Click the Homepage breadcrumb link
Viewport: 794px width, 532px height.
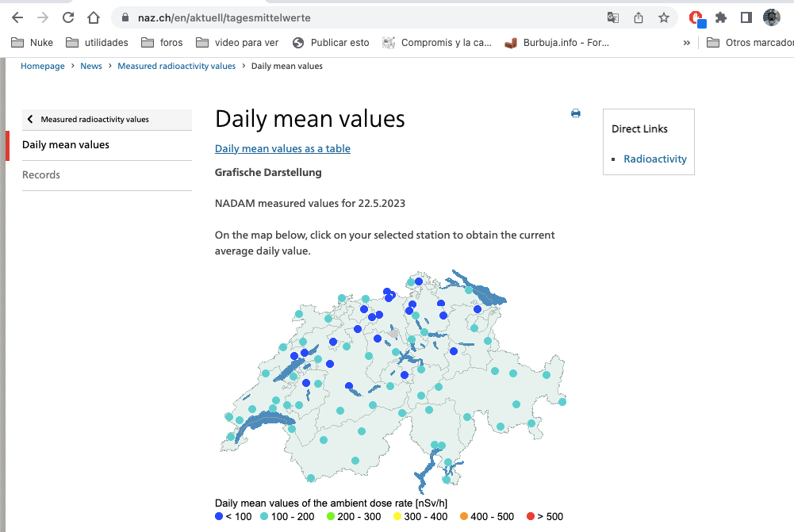(x=43, y=67)
